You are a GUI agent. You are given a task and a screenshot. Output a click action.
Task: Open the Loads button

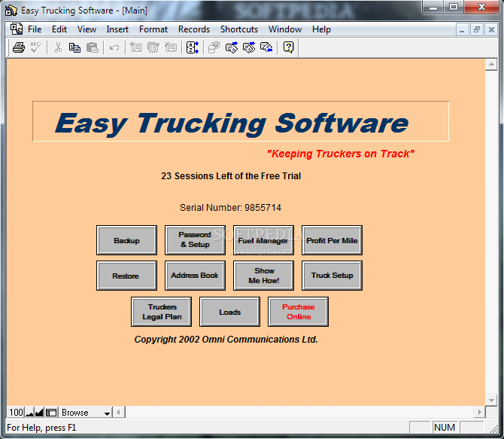[230, 312]
